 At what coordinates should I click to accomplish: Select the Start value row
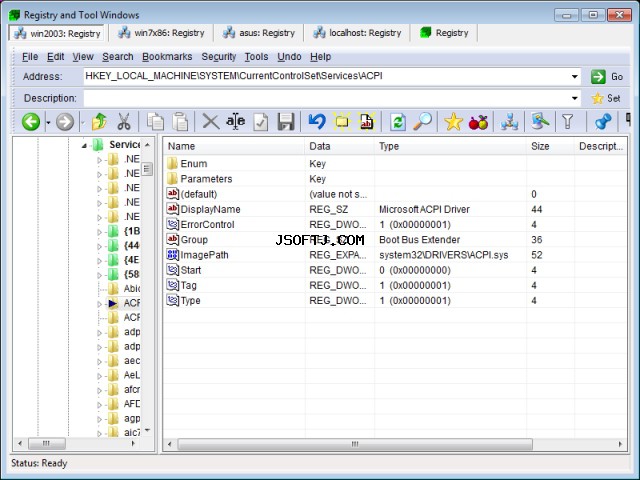(394, 270)
